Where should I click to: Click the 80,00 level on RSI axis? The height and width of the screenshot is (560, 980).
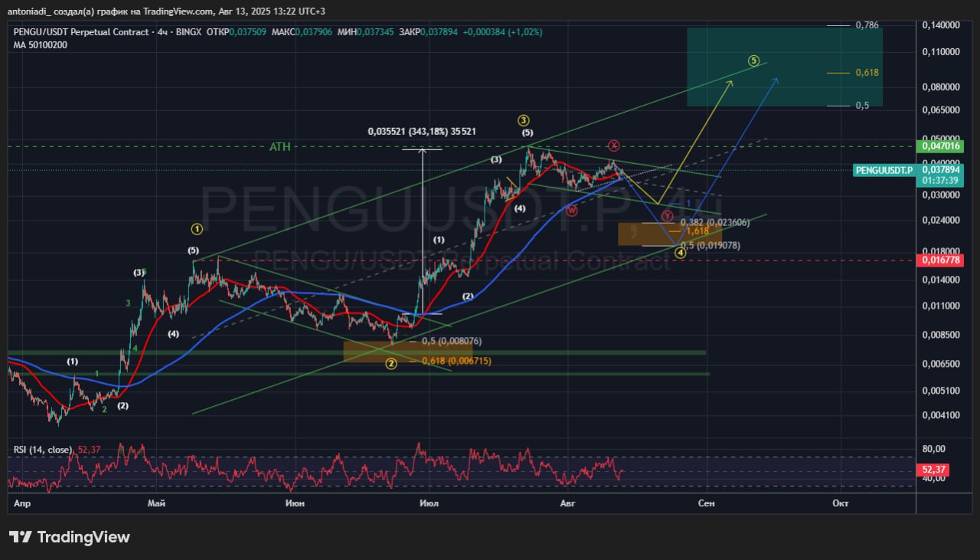pos(934,450)
